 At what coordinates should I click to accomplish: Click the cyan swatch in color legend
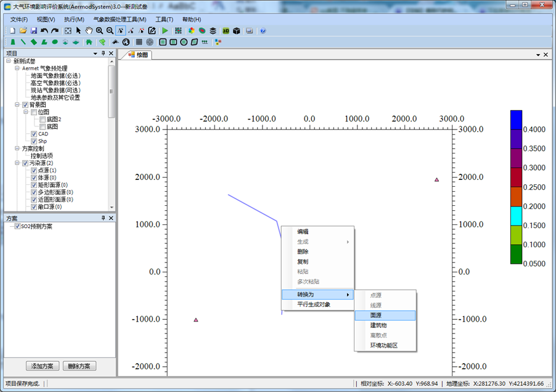[x=517, y=216]
